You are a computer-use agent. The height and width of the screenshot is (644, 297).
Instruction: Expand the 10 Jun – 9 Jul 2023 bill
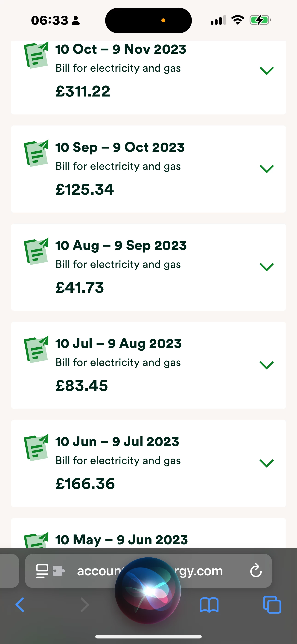point(267,463)
